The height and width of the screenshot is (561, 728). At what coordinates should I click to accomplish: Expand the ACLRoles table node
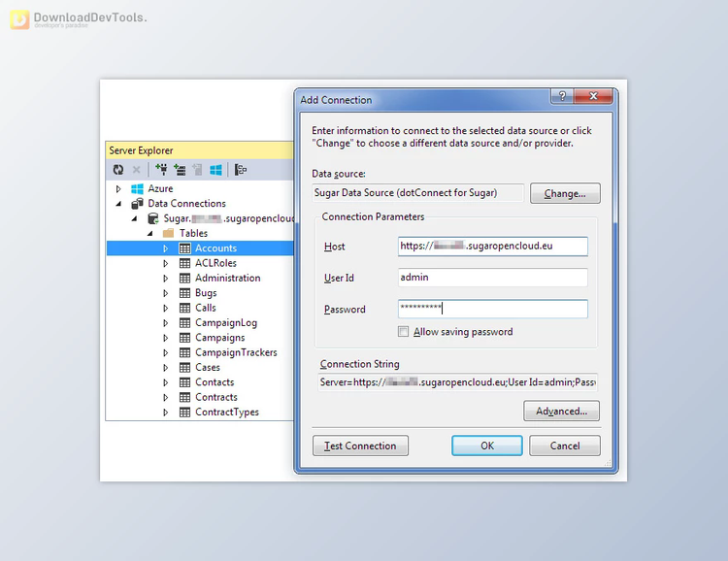pyautogui.click(x=166, y=263)
